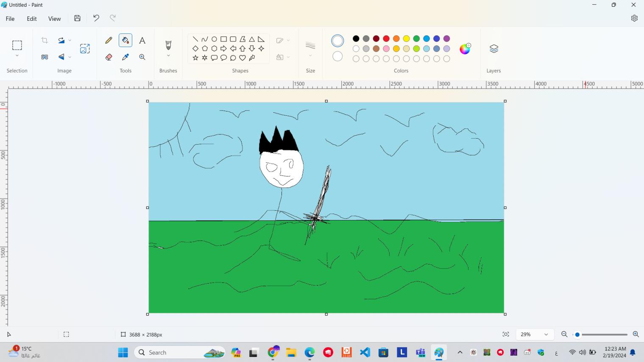Launch Paint settings from the gear
Image resolution: width=644 pixels, height=362 pixels.
[x=634, y=18]
